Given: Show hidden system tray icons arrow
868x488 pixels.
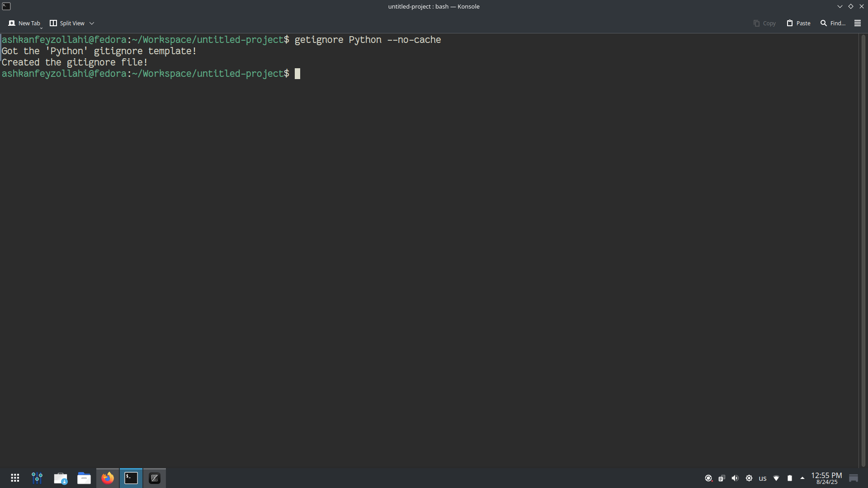Looking at the screenshot, I should click(x=802, y=478).
